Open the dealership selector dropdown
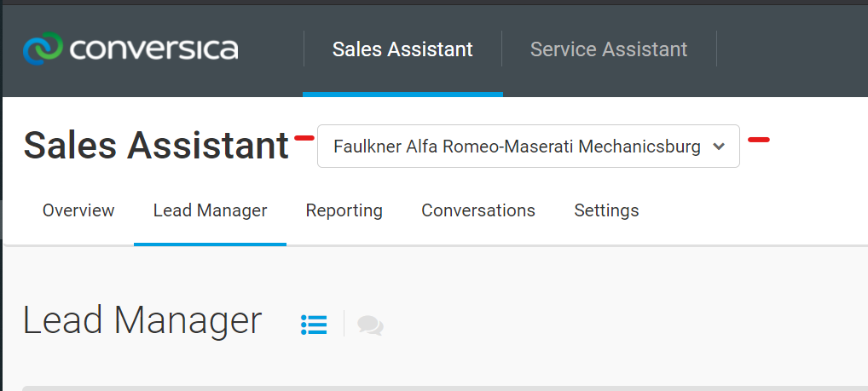The image size is (868, 391). pos(528,146)
